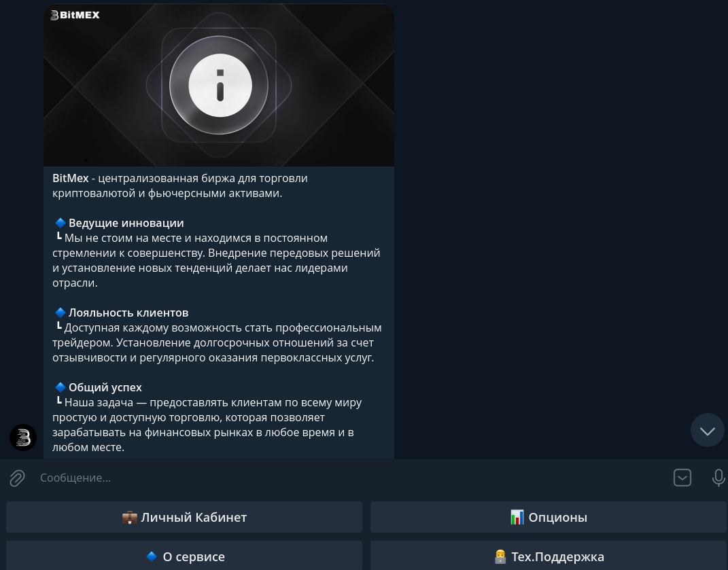Click the microphone voice message icon

coord(718,478)
